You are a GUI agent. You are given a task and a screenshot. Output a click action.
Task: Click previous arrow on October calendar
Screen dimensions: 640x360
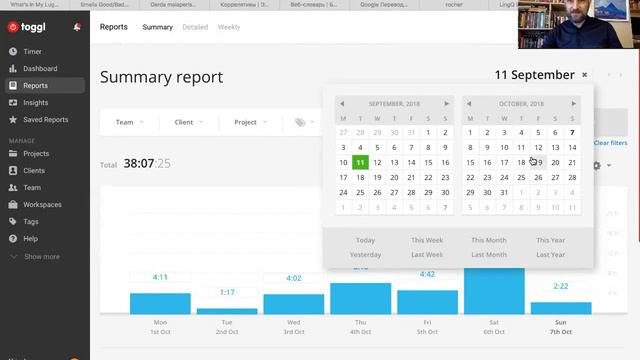(469, 104)
